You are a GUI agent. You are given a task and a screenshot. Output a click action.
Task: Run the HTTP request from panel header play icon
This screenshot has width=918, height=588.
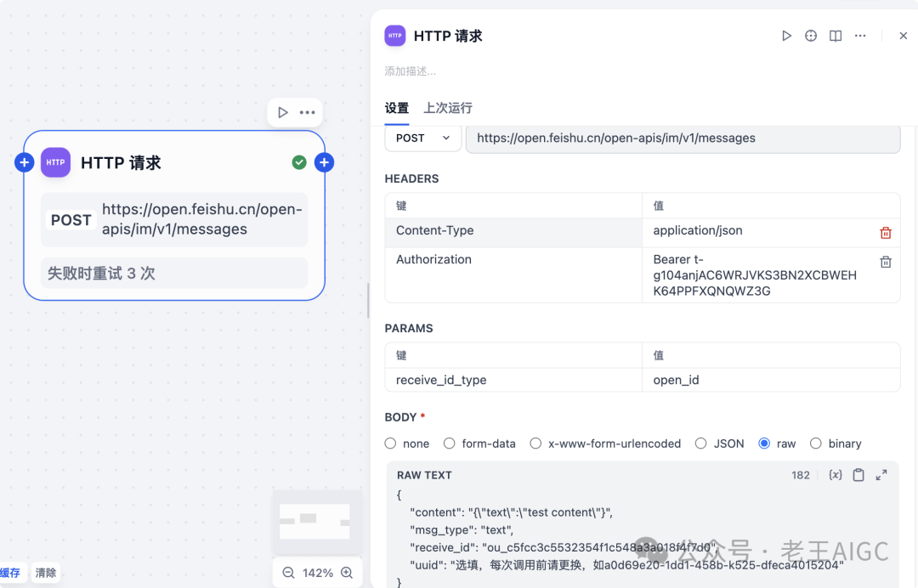tap(786, 36)
